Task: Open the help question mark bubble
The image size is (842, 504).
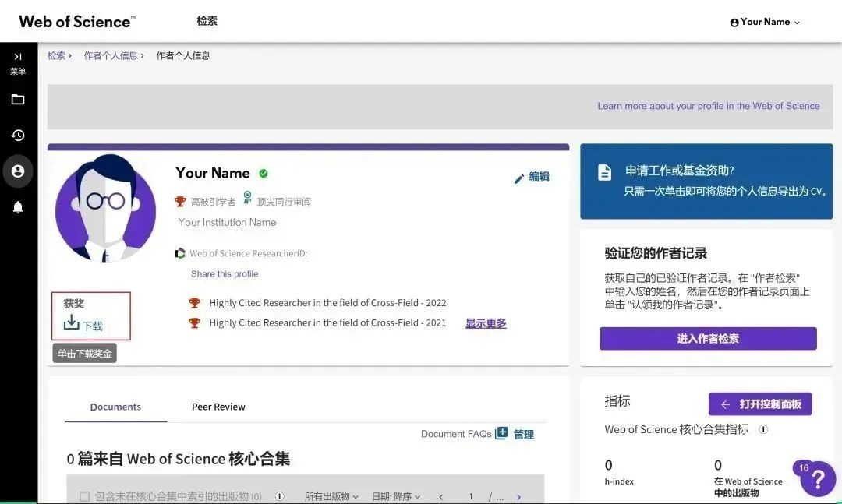Action: 817,478
